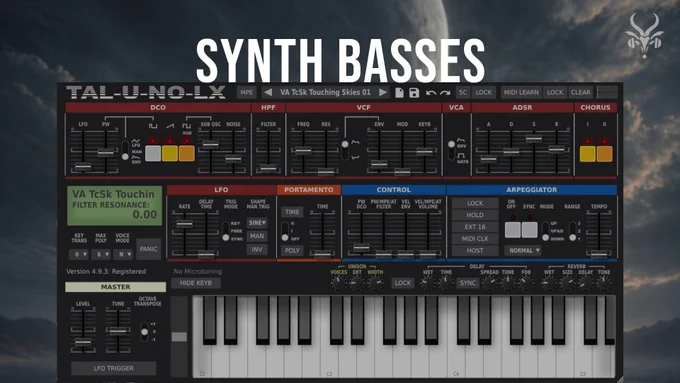Click the LFO TRIGGER button
This screenshot has width=680, height=383.
coord(114,368)
